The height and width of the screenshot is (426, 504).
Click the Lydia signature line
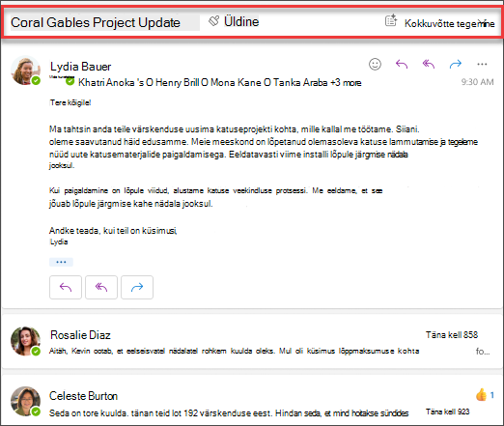click(x=59, y=241)
